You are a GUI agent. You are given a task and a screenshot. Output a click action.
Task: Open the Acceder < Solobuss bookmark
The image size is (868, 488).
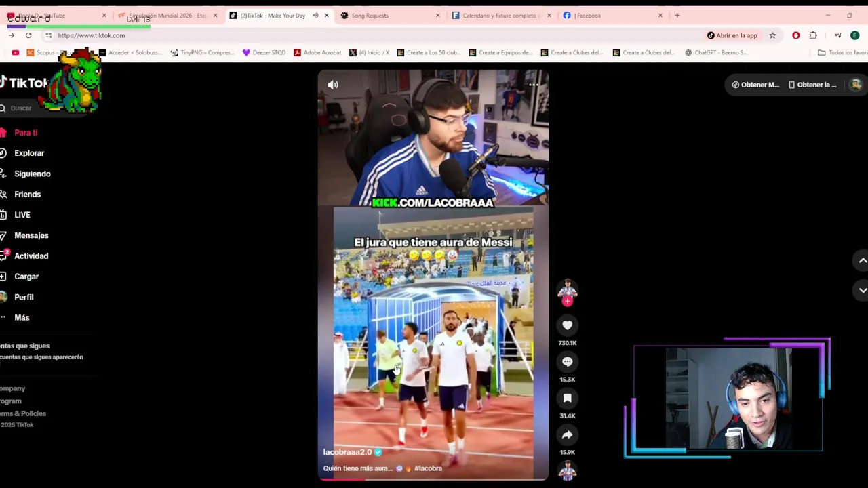[x=130, y=52]
